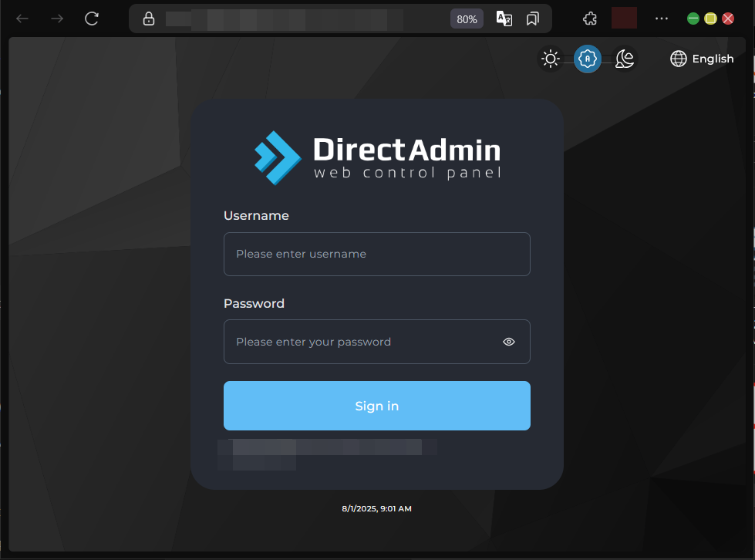Open the English language selector
This screenshot has height=560, width=755.
pyautogui.click(x=702, y=59)
